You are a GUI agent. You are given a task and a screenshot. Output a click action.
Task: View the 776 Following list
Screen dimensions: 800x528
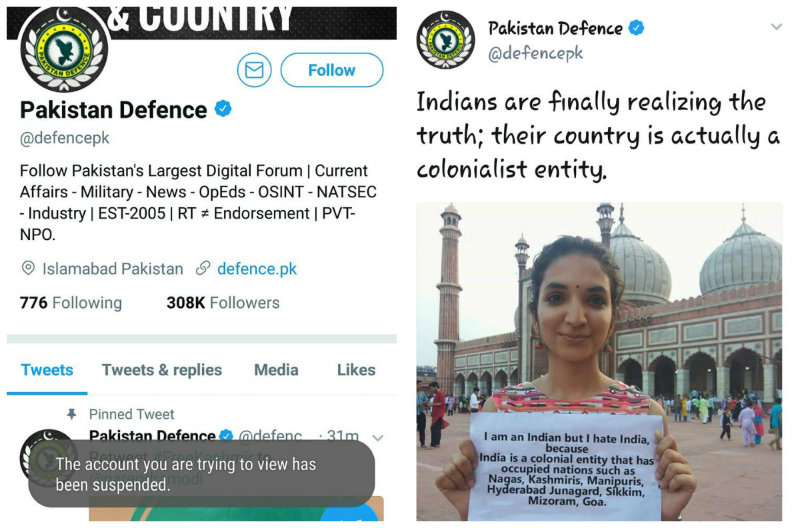coord(71,303)
